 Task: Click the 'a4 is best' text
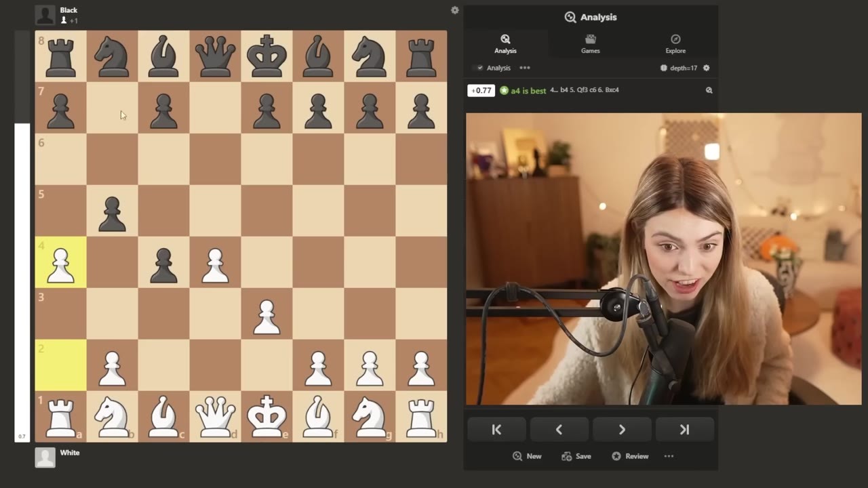pyautogui.click(x=528, y=90)
